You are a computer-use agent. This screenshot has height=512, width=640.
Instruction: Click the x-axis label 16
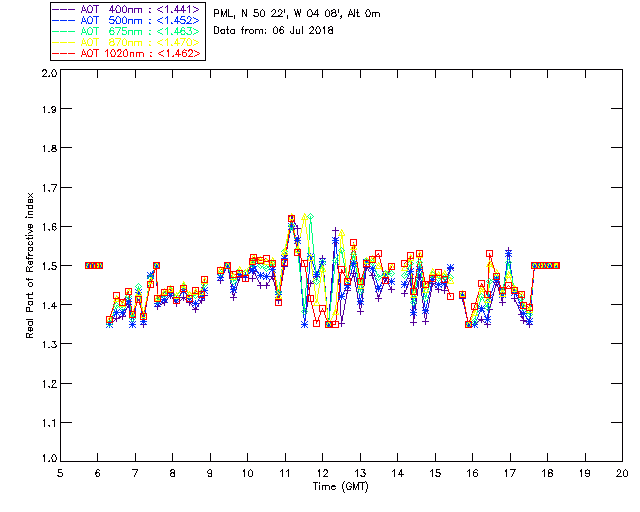coord(472,473)
